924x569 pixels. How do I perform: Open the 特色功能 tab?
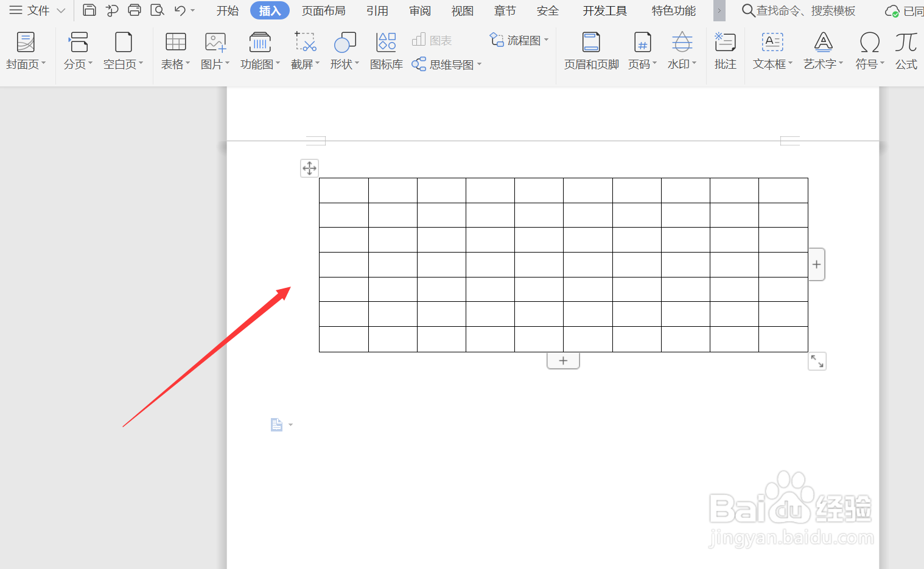point(674,11)
